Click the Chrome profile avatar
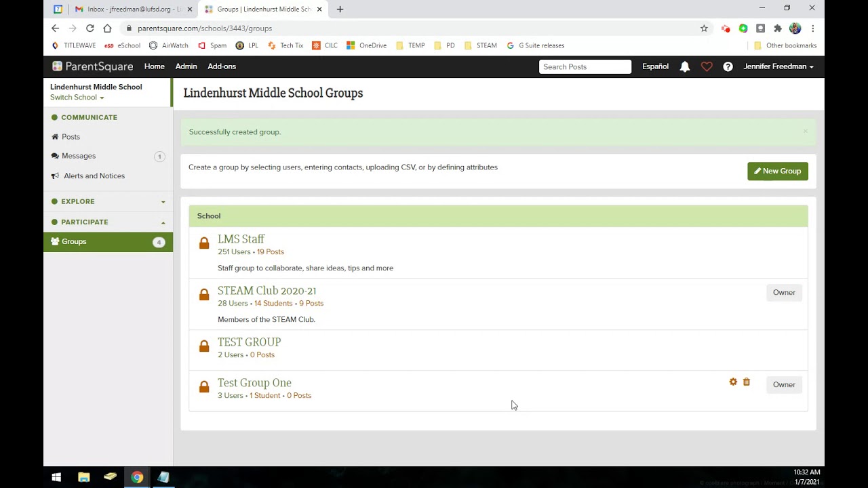The height and width of the screenshot is (488, 868). coord(795,28)
